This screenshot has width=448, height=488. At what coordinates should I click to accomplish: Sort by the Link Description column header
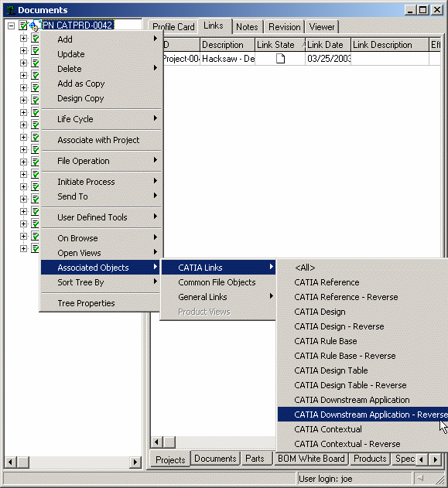point(390,45)
